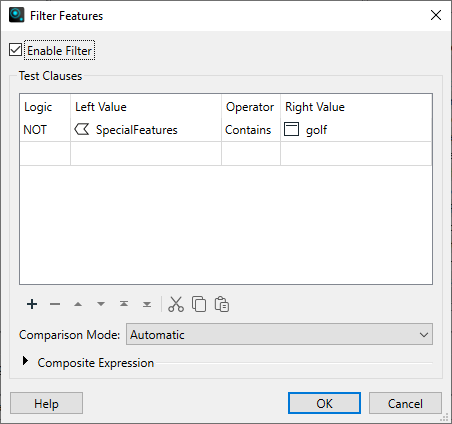This screenshot has width=452, height=424.
Task: Add a new test clause with plus icon
Action: click(x=32, y=304)
